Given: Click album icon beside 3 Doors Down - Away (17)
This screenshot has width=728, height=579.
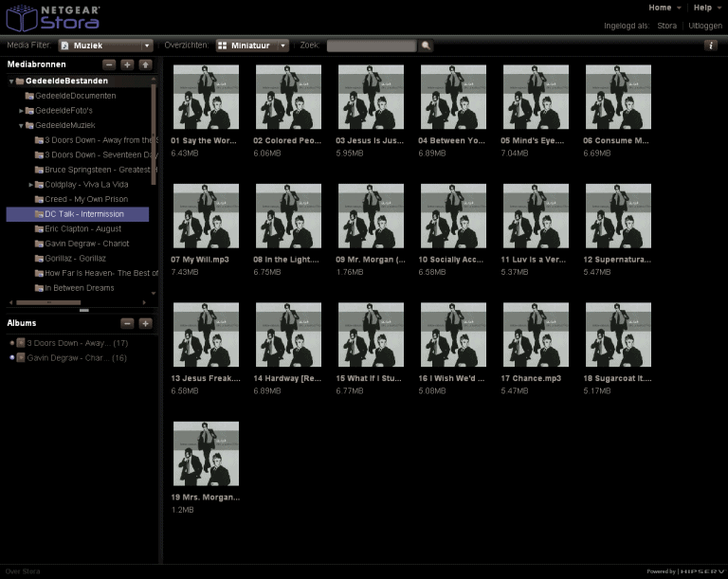Looking at the screenshot, I should point(21,343).
